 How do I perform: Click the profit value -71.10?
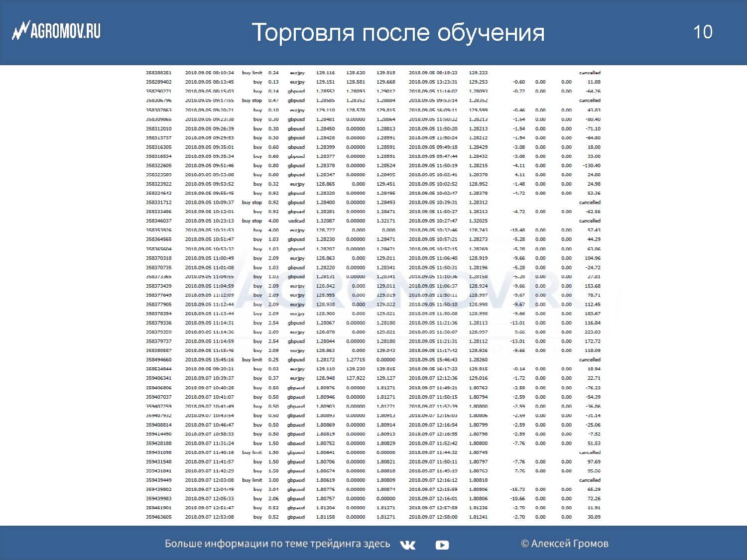(x=593, y=128)
